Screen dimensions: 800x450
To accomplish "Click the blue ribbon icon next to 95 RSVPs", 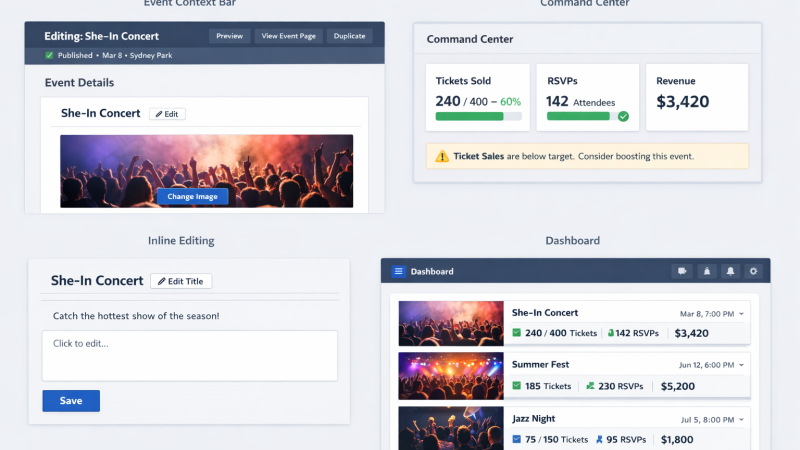I will click(597, 438).
